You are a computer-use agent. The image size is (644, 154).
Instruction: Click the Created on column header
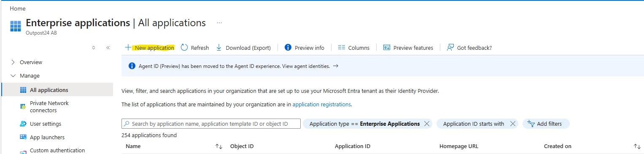(x=558, y=146)
